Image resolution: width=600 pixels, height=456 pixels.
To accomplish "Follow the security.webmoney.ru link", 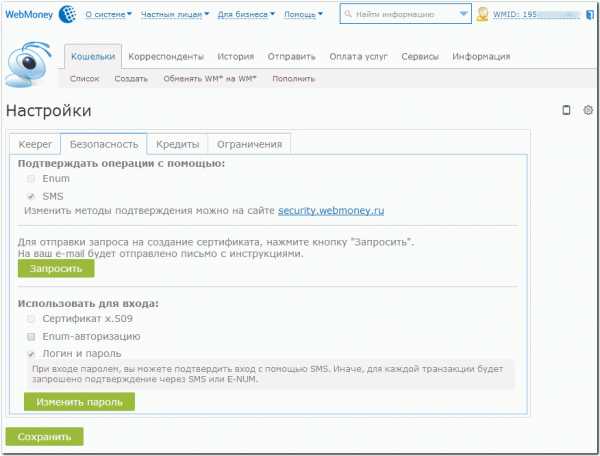I will click(x=331, y=211).
